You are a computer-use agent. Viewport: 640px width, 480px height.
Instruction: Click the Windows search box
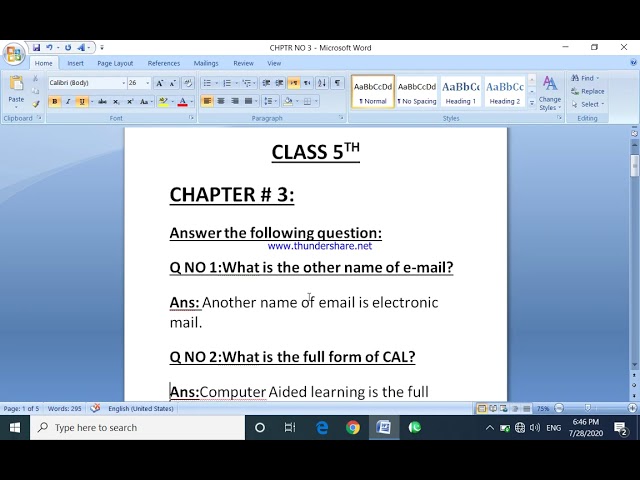138,427
